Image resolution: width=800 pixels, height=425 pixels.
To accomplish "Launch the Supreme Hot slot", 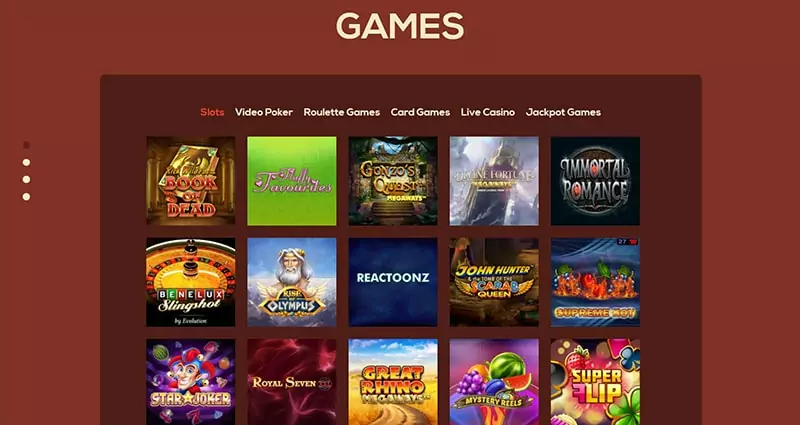I will pyautogui.click(x=595, y=282).
